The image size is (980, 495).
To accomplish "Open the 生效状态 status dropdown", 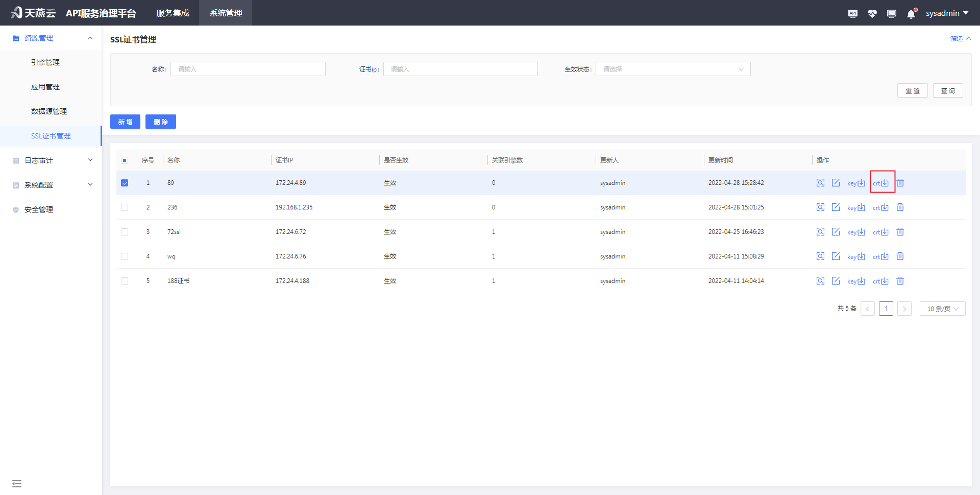I will pos(673,69).
